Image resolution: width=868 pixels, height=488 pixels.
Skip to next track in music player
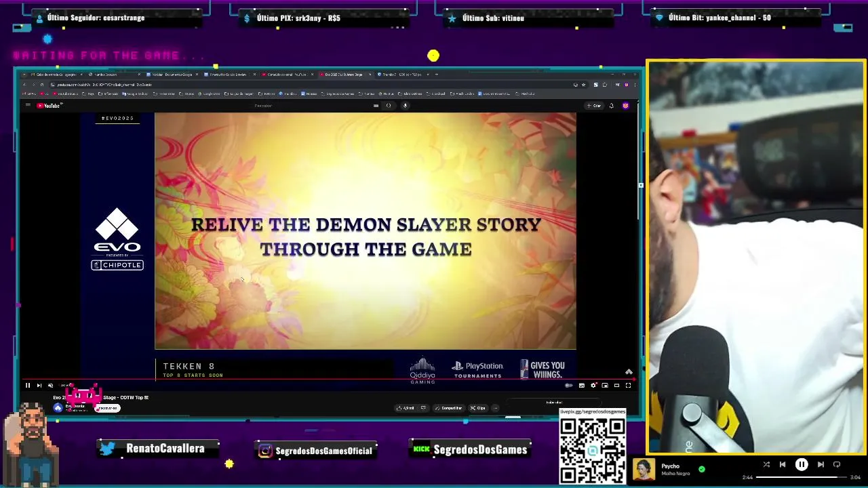[821, 465]
